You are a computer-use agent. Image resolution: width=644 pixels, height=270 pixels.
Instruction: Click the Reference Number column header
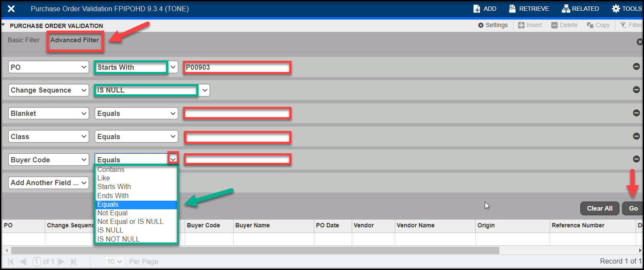tap(593, 226)
